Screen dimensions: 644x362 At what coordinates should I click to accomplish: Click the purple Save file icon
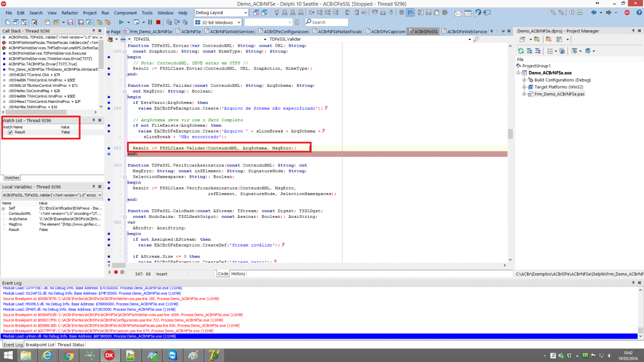(x=70, y=22)
